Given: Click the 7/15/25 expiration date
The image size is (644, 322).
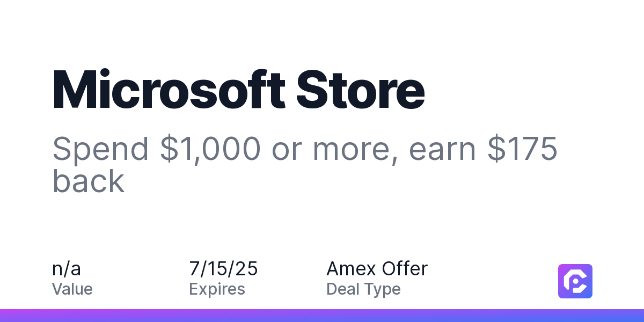Looking at the screenshot, I should 223,268.
